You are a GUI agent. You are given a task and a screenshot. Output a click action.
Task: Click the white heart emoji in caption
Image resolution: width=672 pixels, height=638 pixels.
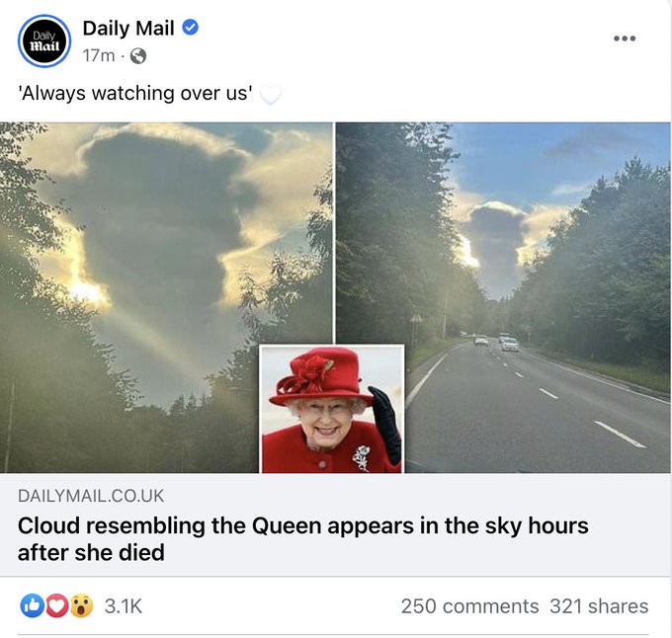point(270,95)
